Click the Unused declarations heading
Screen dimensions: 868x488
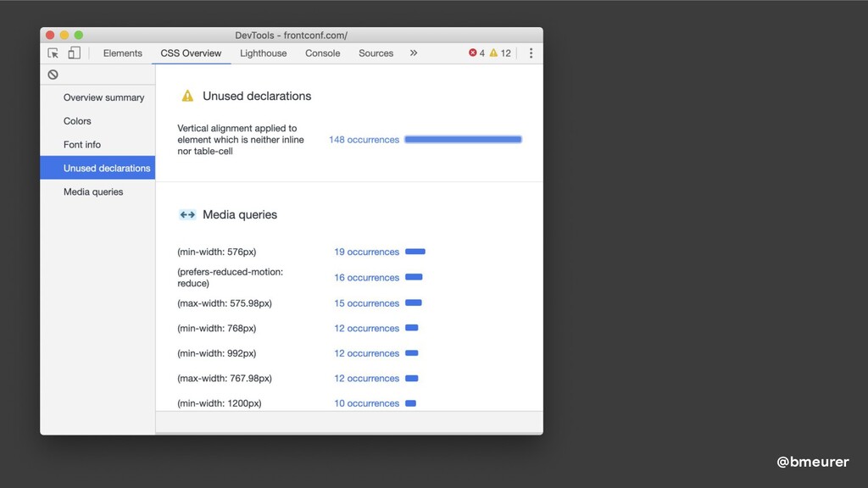[257, 96]
